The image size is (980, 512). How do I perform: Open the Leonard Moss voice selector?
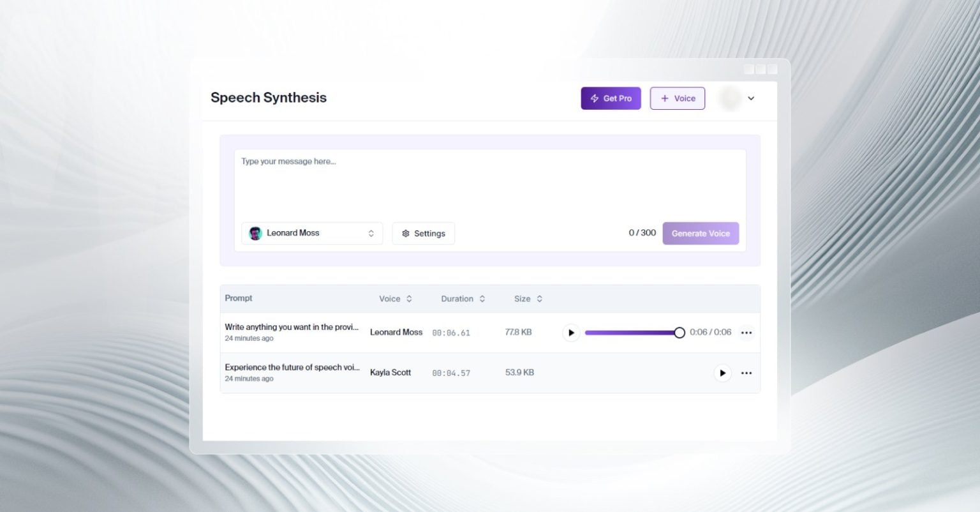click(x=311, y=233)
